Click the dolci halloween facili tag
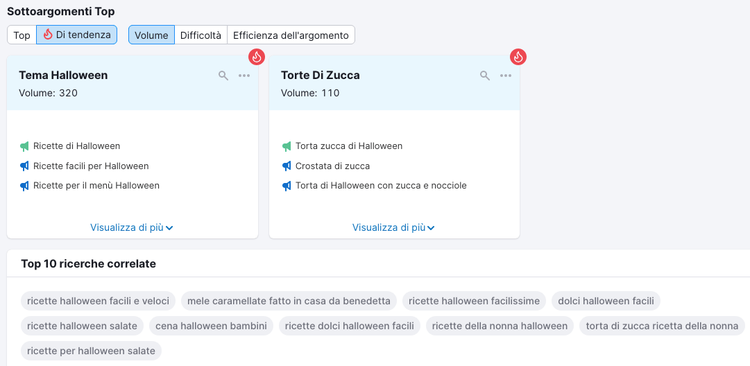The image size is (750, 366). (606, 301)
